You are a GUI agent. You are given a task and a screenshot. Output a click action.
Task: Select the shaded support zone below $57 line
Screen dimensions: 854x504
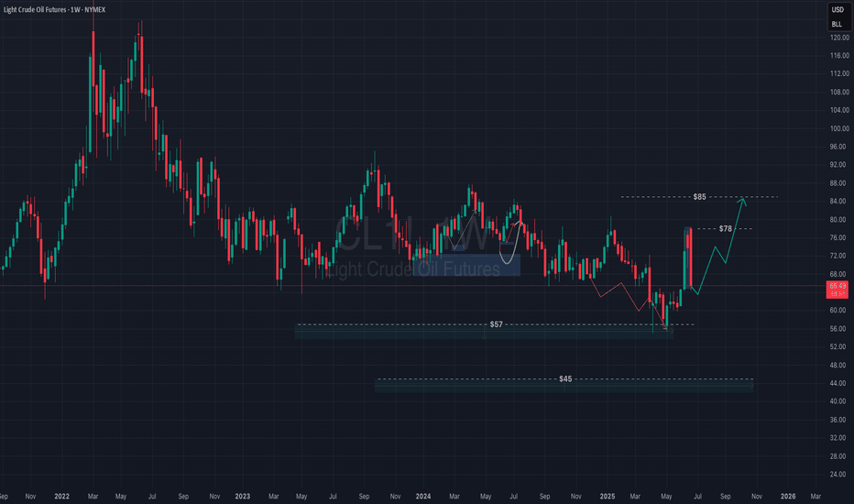click(x=484, y=332)
